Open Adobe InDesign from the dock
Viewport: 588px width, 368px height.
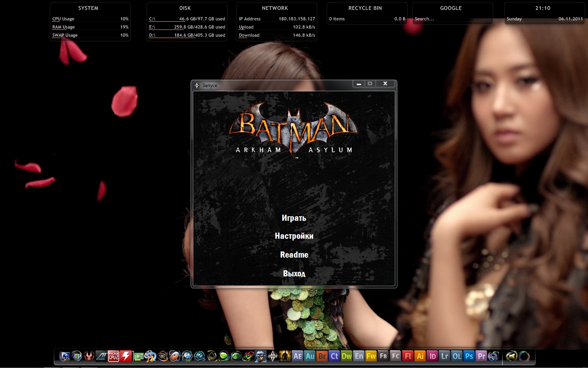(432, 356)
